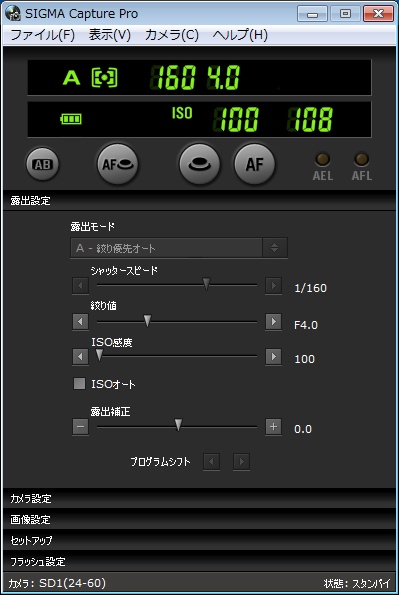
Task: Increase 絞り値 with the right arrow
Action: [273, 322]
